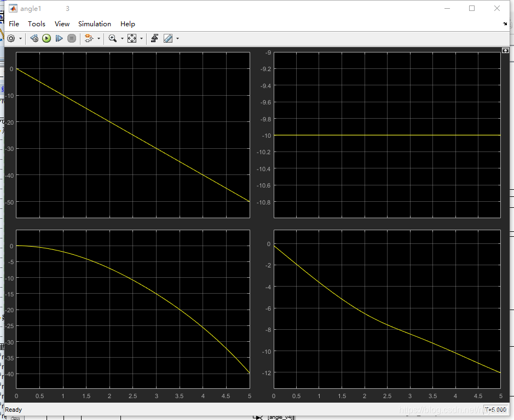
Task: Toggle the Triggers tool in toolbar
Action: [x=155, y=38]
